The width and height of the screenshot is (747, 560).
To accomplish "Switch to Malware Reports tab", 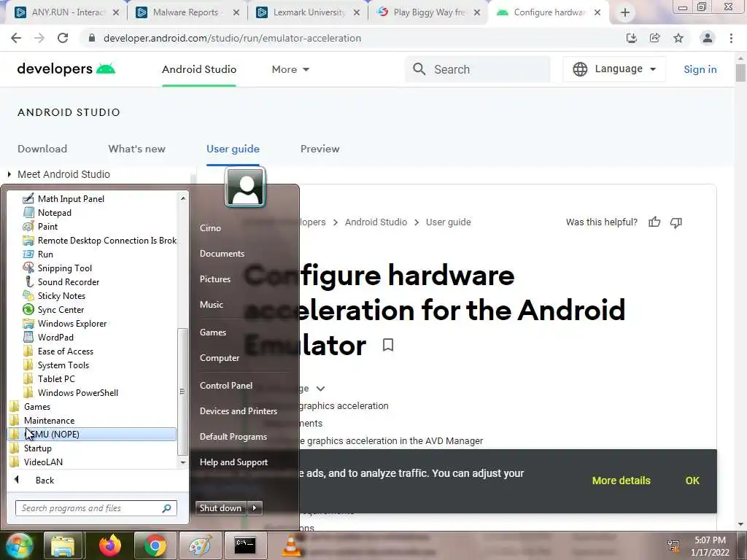I will [x=187, y=12].
